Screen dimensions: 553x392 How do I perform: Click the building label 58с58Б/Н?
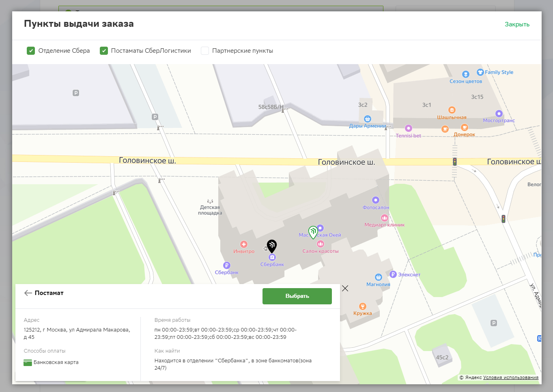coord(271,107)
